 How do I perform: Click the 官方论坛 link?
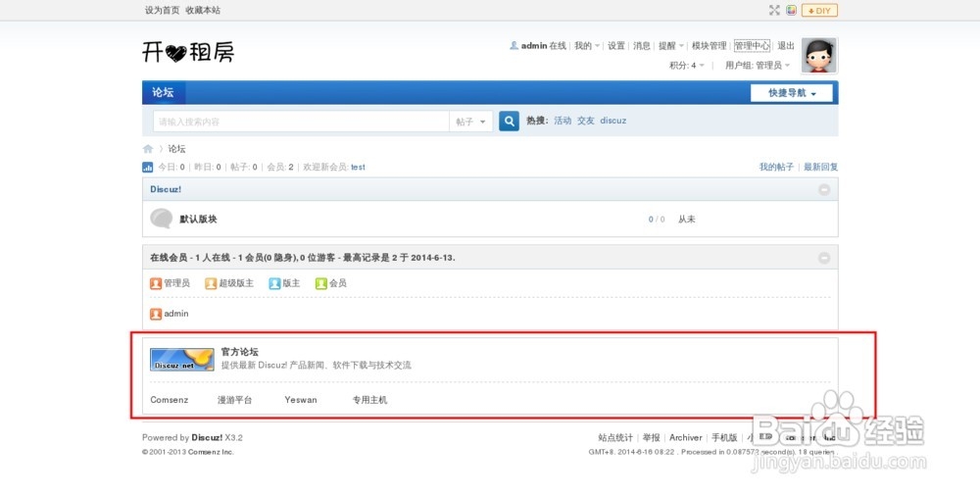coord(239,352)
